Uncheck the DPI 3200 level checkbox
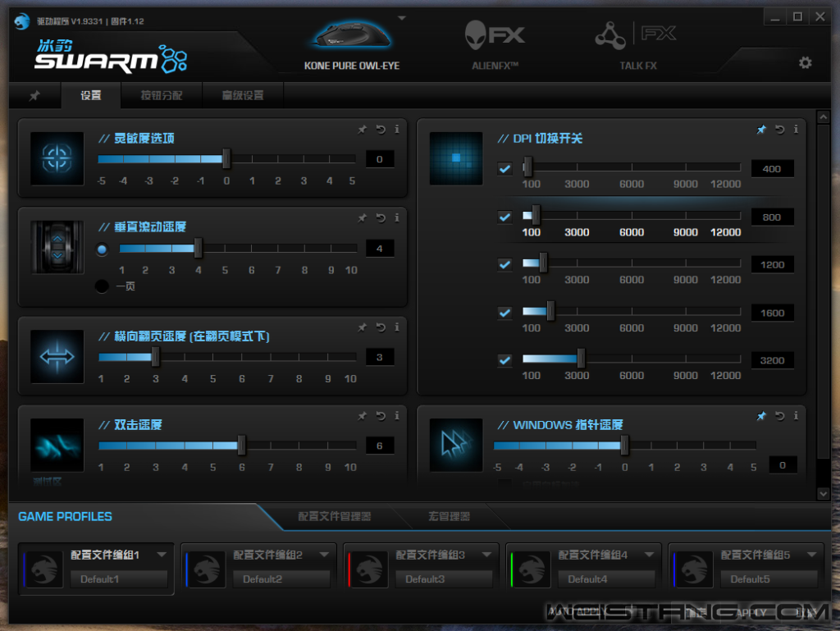Viewport: 840px width, 631px height. coord(504,360)
